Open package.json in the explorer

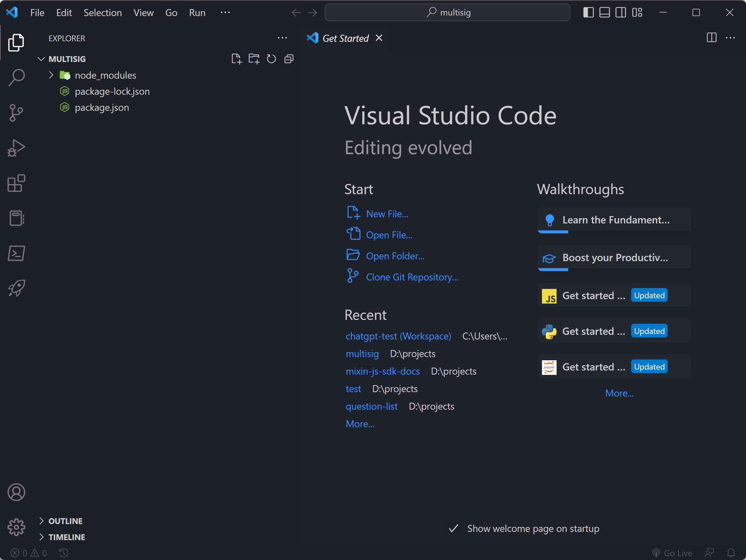[x=102, y=108]
